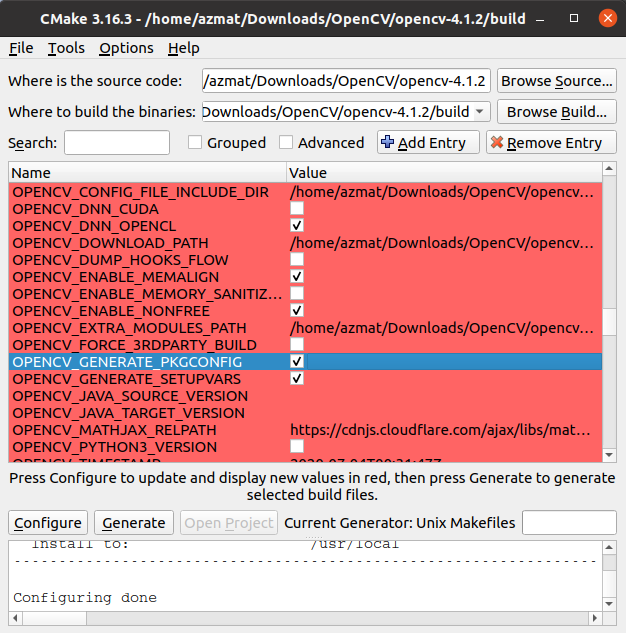
Task: Click the cache list vertical scrollbar thumb
Action: [x=609, y=322]
